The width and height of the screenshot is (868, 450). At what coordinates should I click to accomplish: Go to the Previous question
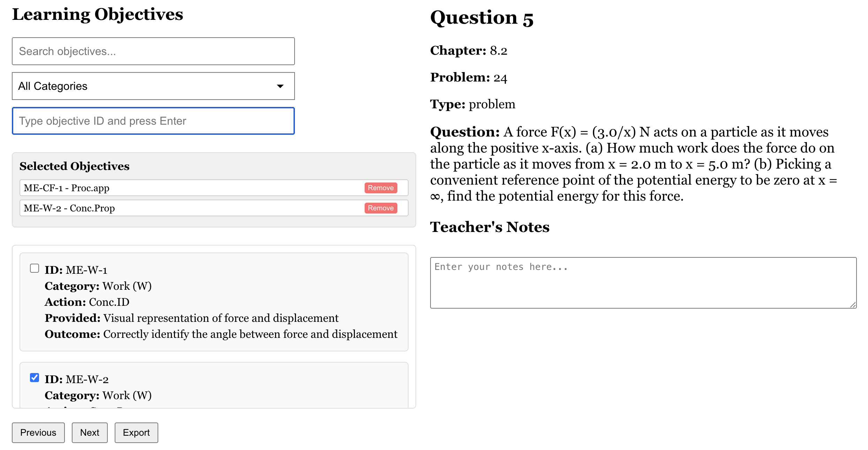pos(38,433)
